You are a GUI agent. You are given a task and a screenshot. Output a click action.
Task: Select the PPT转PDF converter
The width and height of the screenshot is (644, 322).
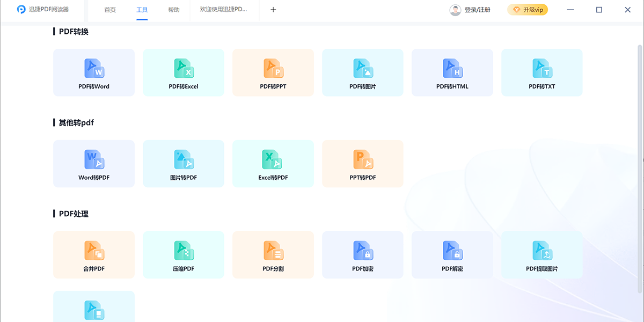click(362, 164)
